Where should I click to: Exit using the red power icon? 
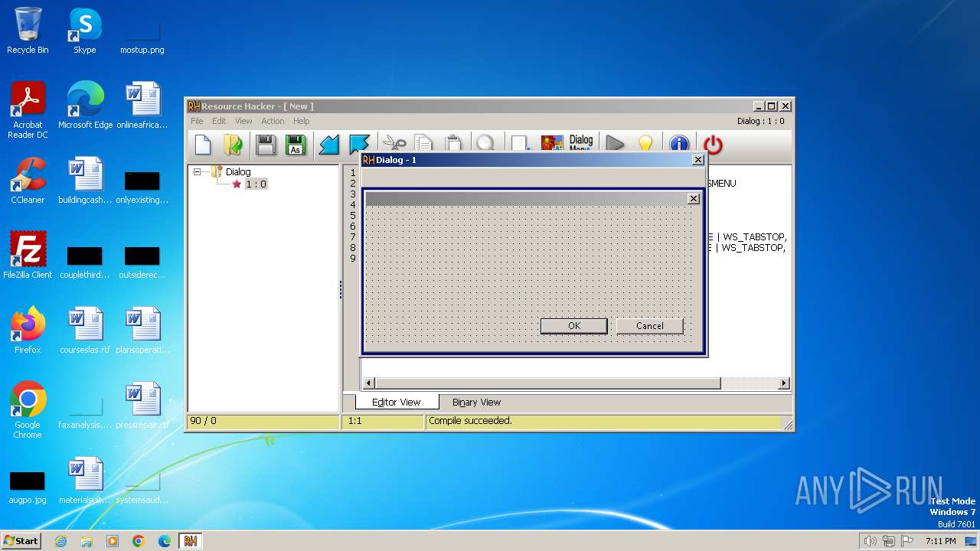713,144
